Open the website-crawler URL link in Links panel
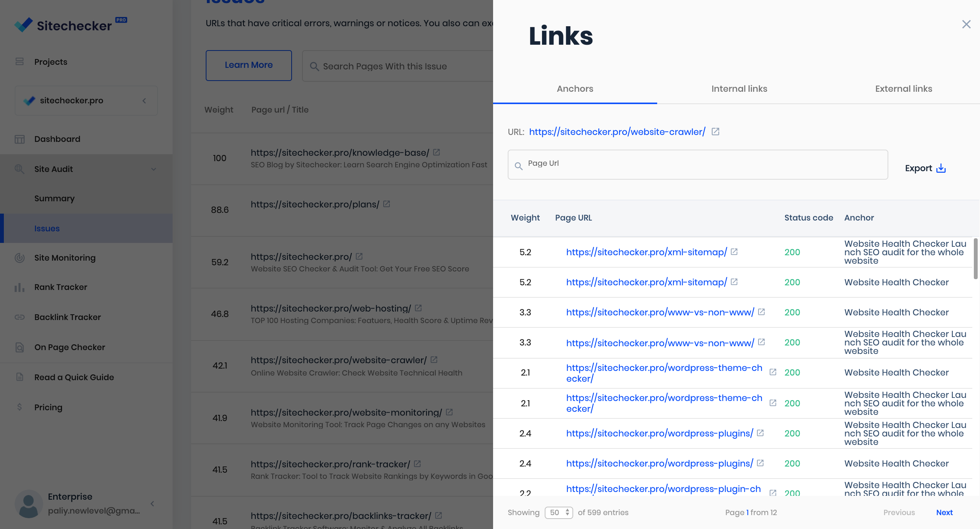 pos(617,132)
